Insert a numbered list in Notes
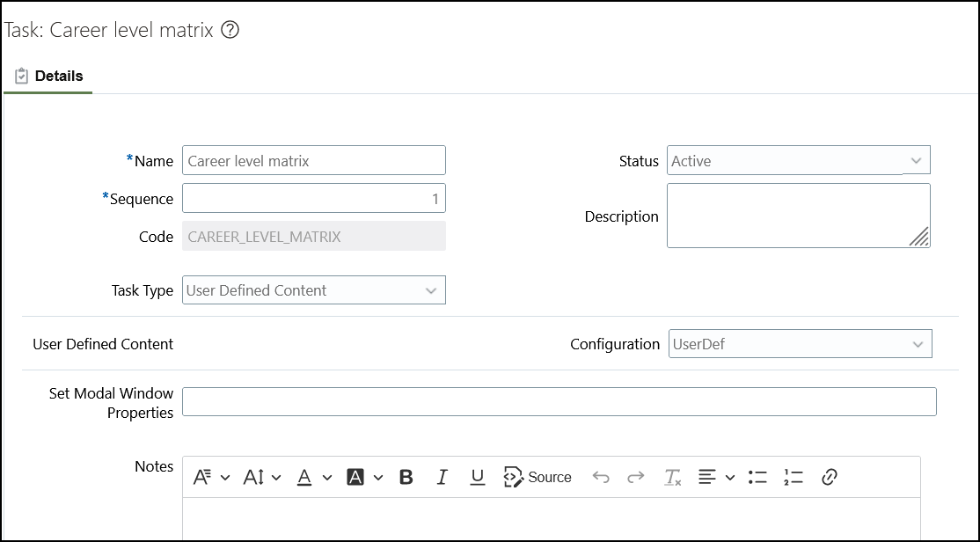This screenshot has width=980, height=542. pos(793,477)
